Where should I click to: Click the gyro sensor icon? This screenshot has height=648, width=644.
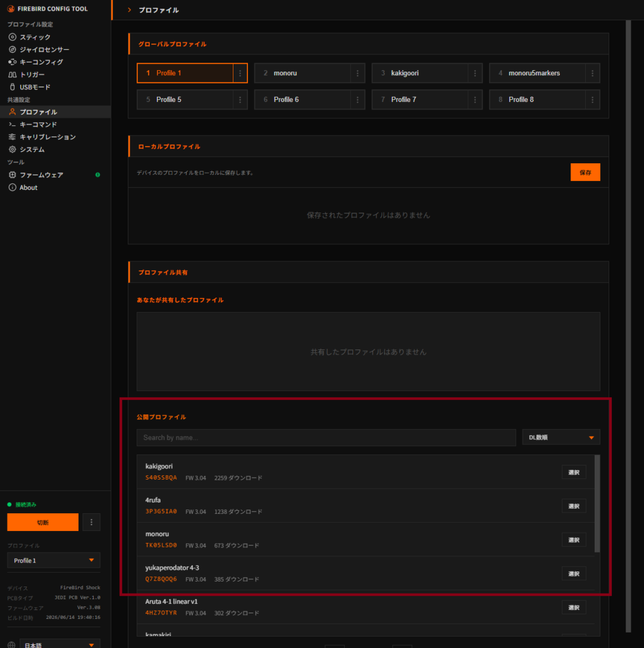tap(13, 49)
